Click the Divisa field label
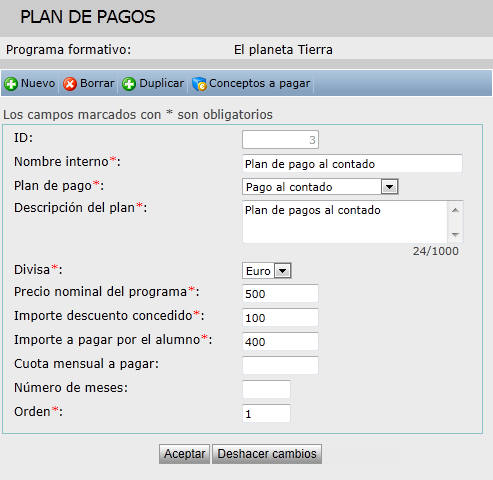Viewport: 493px width, 480px height. click(38, 269)
